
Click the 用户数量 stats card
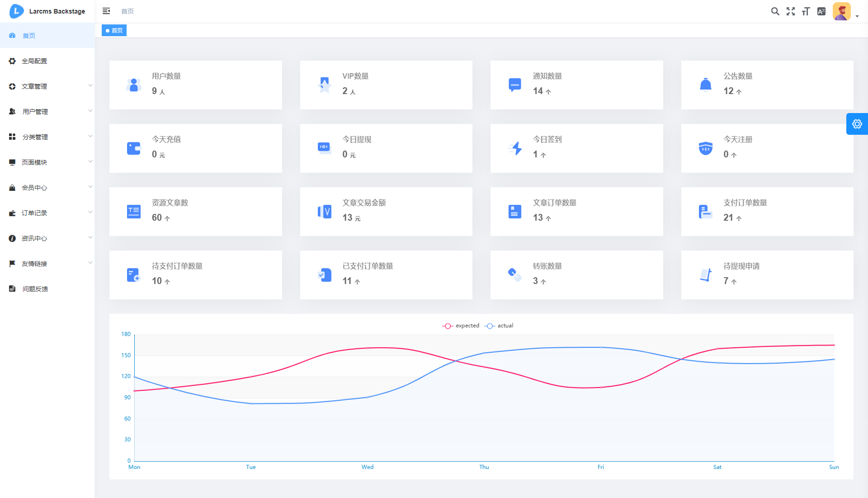click(195, 85)
